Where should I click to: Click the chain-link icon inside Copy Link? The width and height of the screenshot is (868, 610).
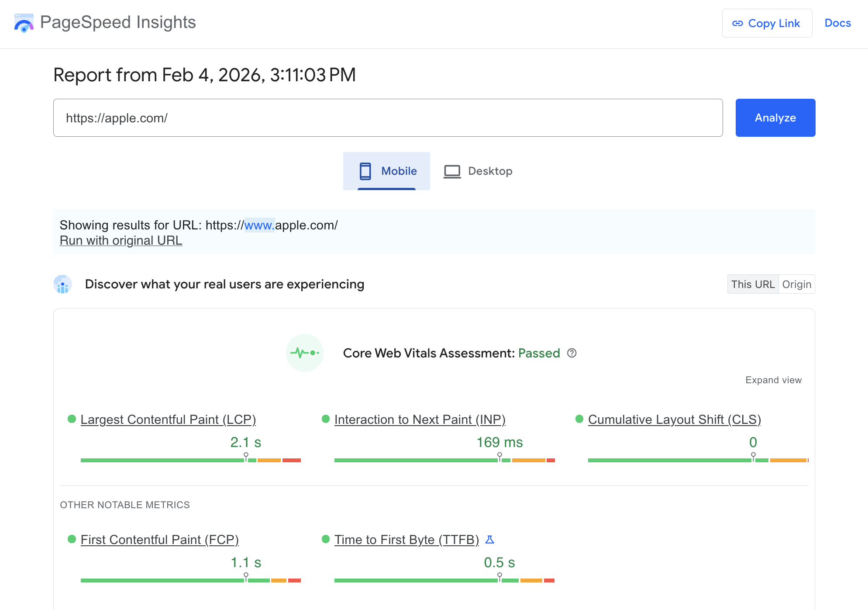738,24
